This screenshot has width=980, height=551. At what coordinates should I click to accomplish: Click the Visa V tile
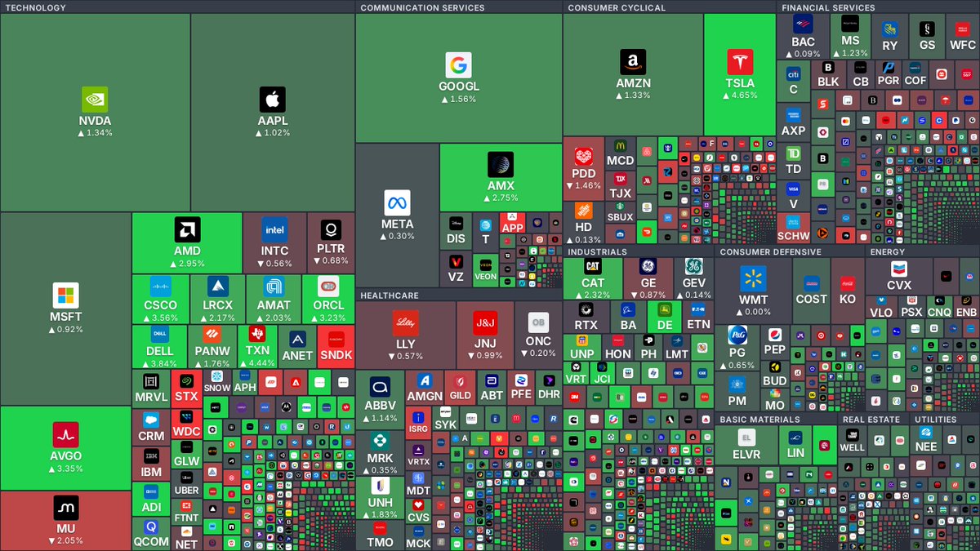point(793,197)
